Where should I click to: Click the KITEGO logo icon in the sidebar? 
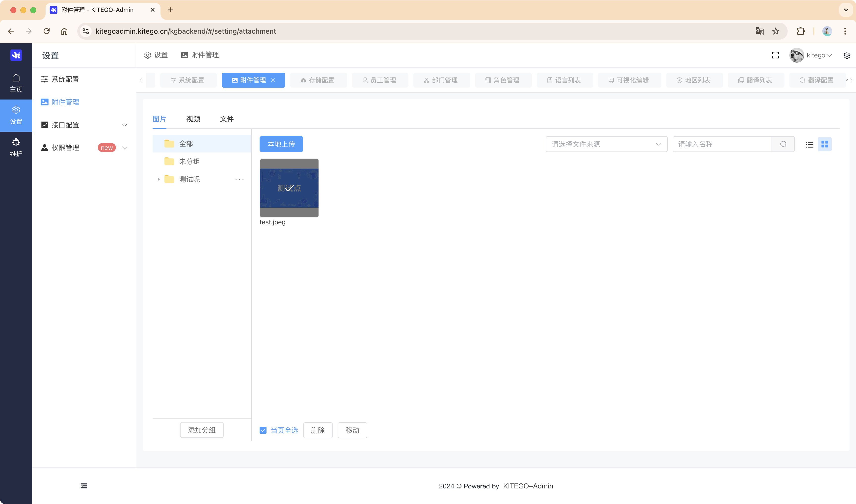(16, 55)
